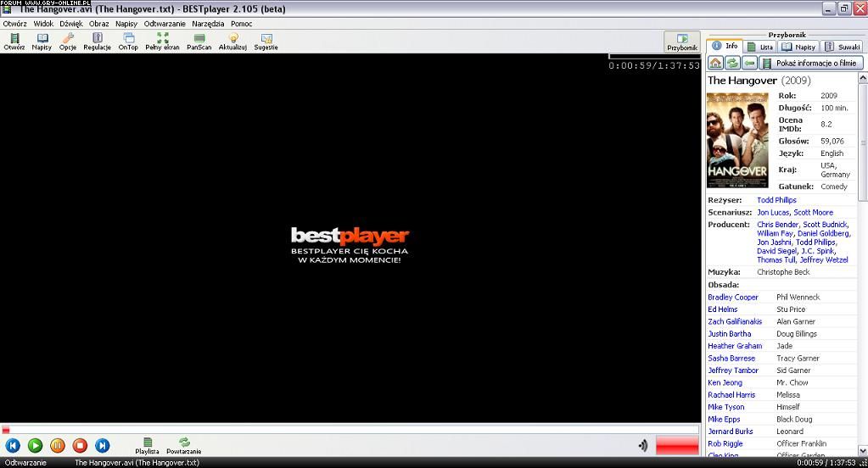This screenshot has width=868, height=468.
Task: Click the home icon in Przybornik panel
Action: coord(715,64)
